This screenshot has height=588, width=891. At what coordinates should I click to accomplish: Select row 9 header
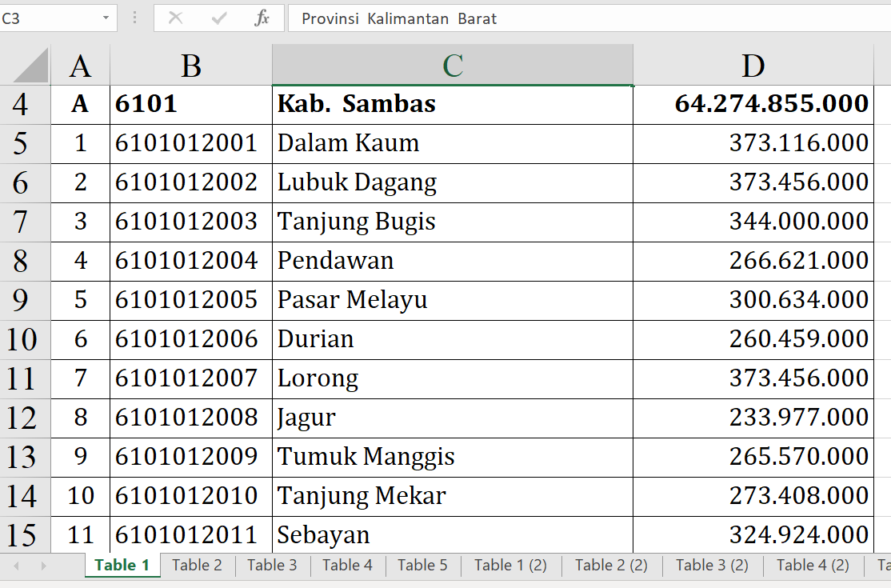click(x=21, y=300)
